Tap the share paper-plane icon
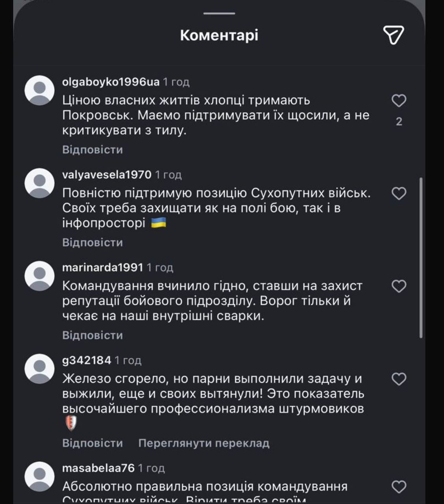 click(393, 35)
